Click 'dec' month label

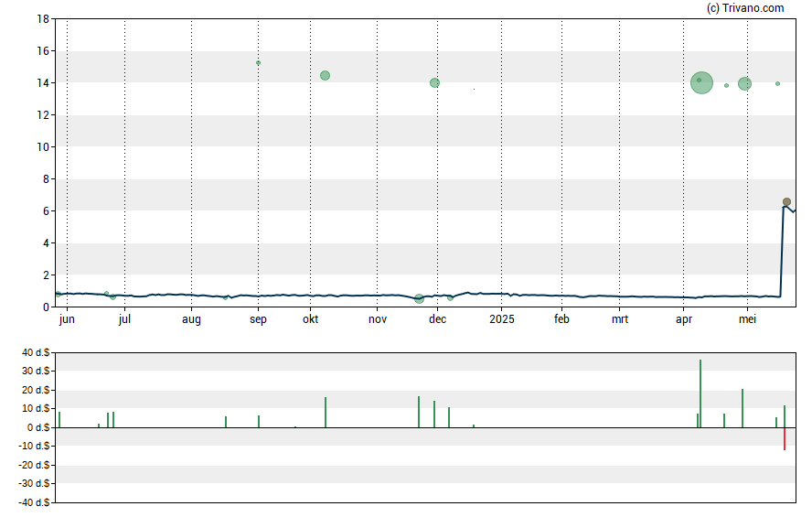(x=437, y=319)
